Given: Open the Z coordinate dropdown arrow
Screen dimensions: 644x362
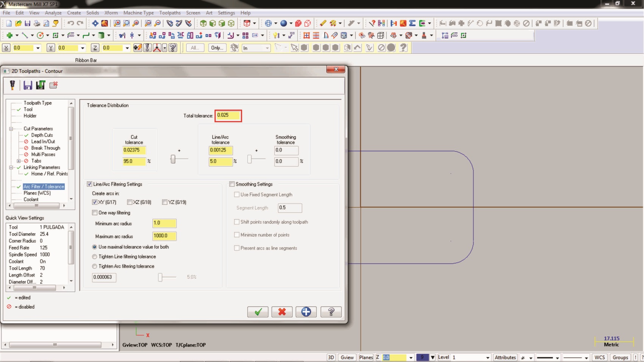Looking at the screenshot, I should (127, 48).
